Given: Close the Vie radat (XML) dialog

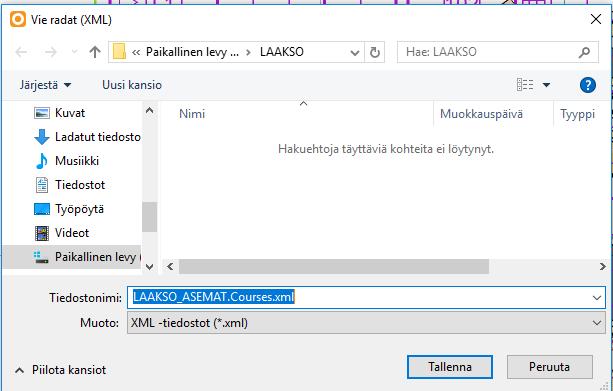Looking at the screenshot, I should (596, 19).
